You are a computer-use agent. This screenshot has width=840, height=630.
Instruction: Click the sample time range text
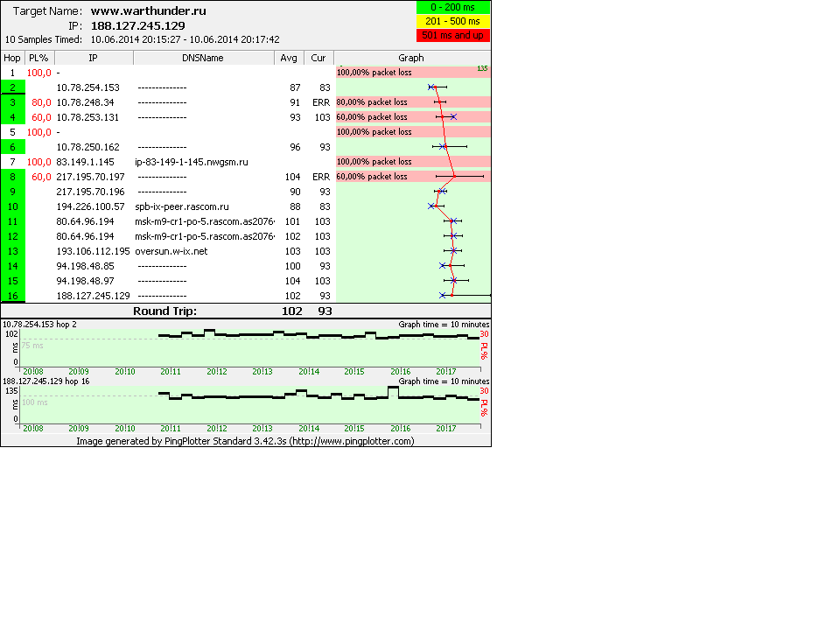(185, 39)
